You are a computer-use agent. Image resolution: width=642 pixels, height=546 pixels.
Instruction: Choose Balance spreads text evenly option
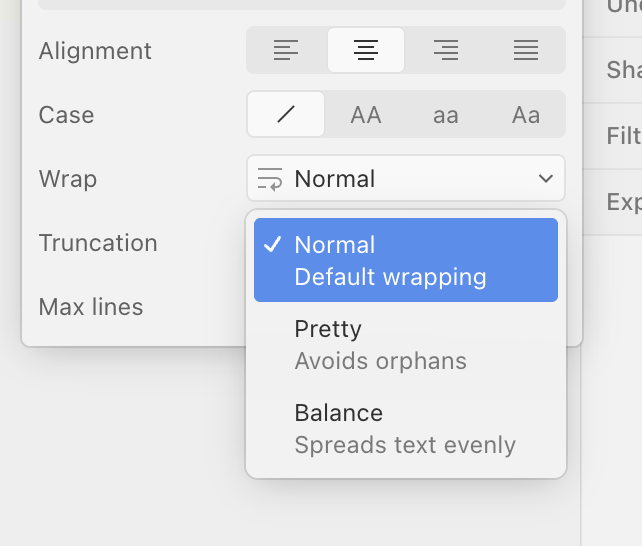(x=406, y=429)
